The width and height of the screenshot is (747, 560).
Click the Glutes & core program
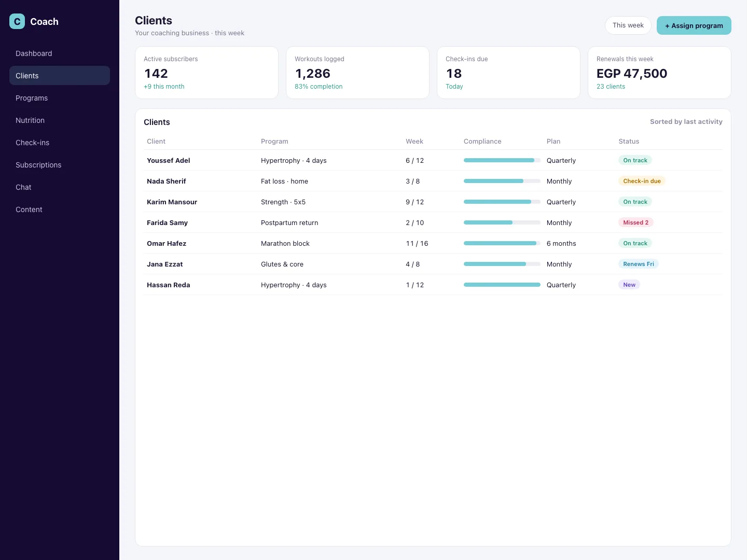click(282, 264)
